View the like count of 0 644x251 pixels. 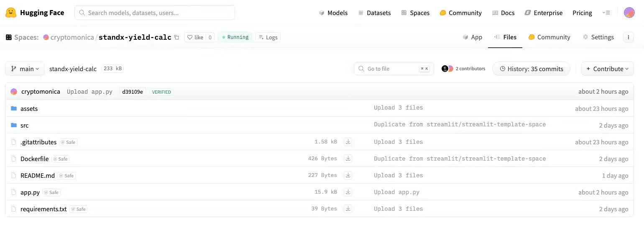[210, 37]
